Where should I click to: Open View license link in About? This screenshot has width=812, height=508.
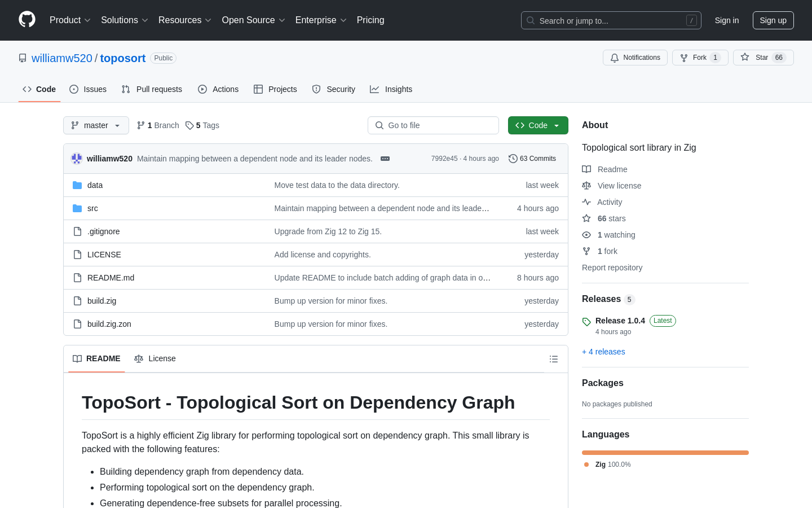click(x=611, y=186)
